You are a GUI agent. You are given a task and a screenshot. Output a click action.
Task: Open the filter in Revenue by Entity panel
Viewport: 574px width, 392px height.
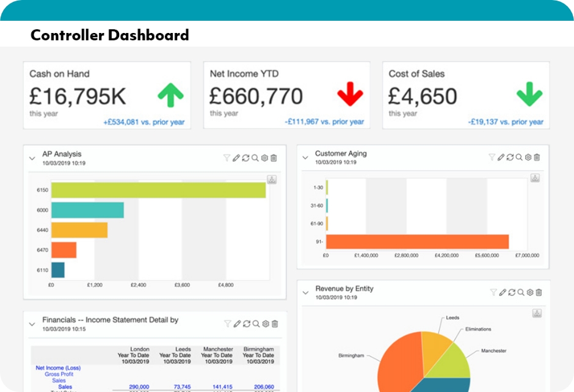pyautogui.click(x=493, y=292)
